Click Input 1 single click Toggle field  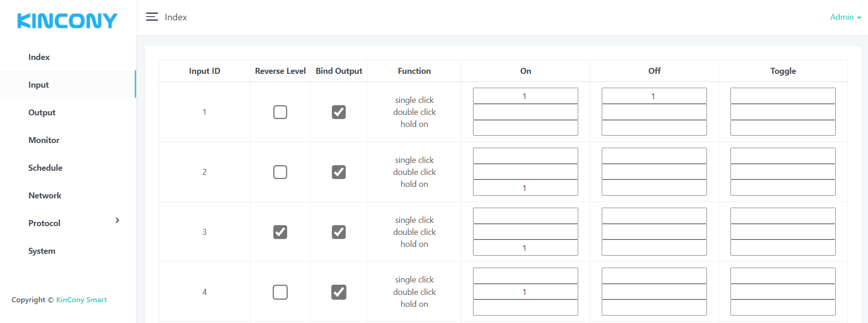pos(783,96)
